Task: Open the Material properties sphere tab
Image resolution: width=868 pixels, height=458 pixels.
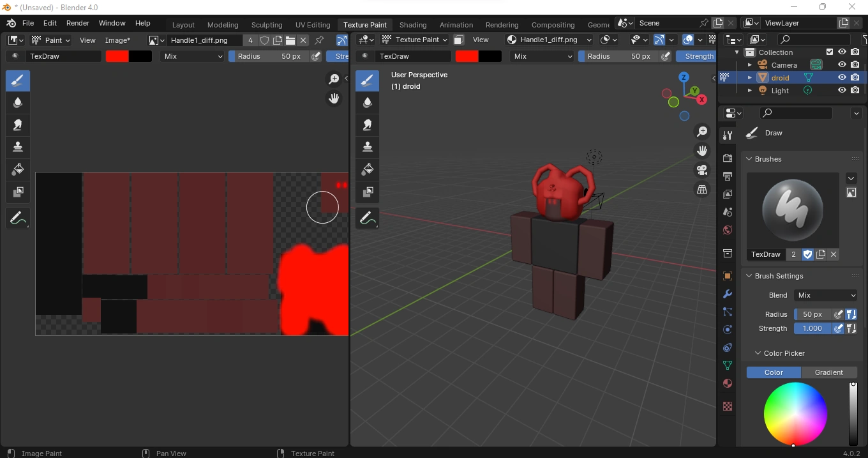Action: coord(727,383)
